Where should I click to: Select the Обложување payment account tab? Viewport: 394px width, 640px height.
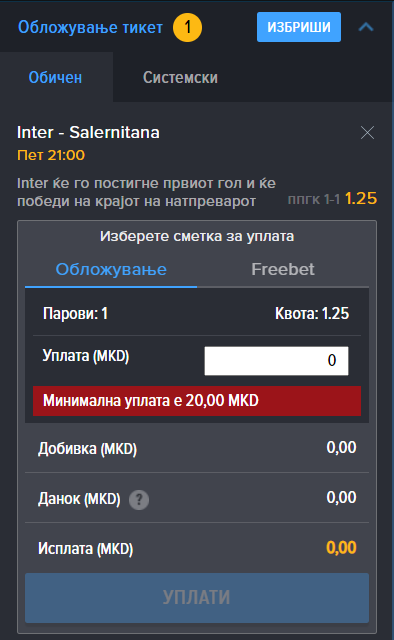click(111, 269)
